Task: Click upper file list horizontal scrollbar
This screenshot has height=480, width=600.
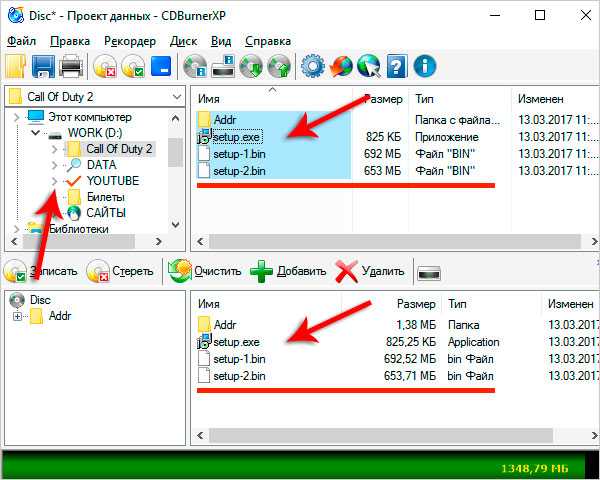Action: pos(395,242)
